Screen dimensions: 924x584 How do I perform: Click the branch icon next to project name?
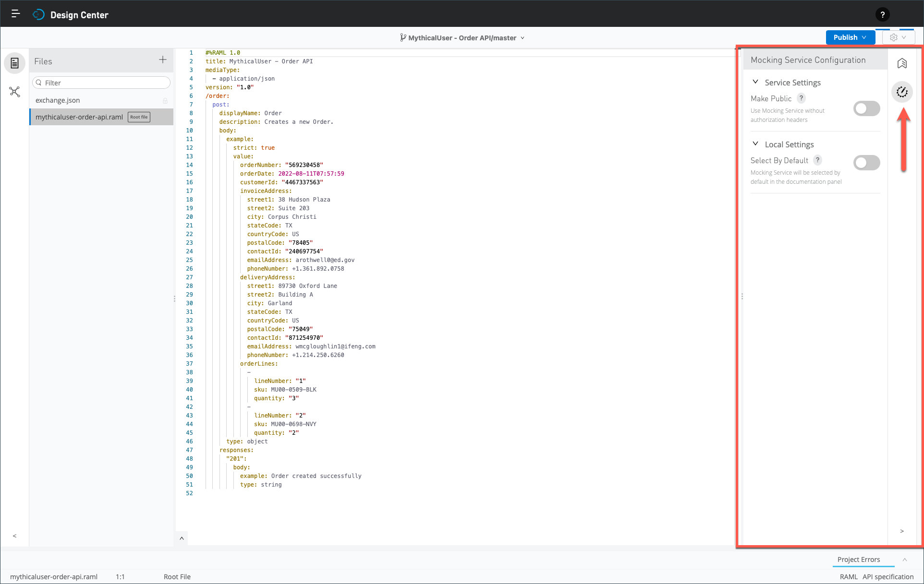(403, 37)
